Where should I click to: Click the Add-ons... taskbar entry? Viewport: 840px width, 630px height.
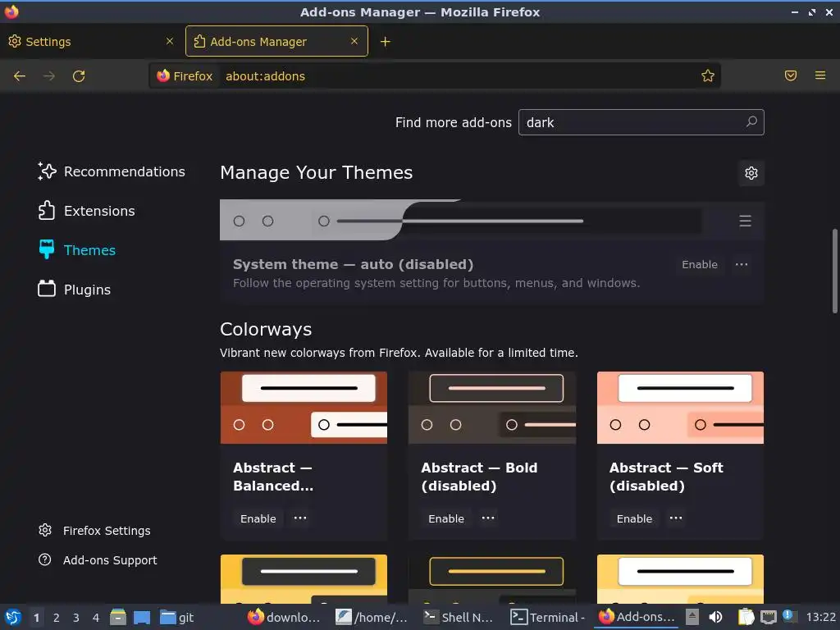click(x=636, y=617)
